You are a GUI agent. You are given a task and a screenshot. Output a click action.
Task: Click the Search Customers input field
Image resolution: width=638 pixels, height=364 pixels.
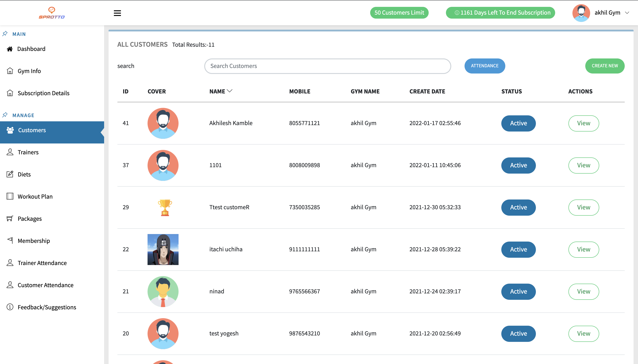pos(327,66)
